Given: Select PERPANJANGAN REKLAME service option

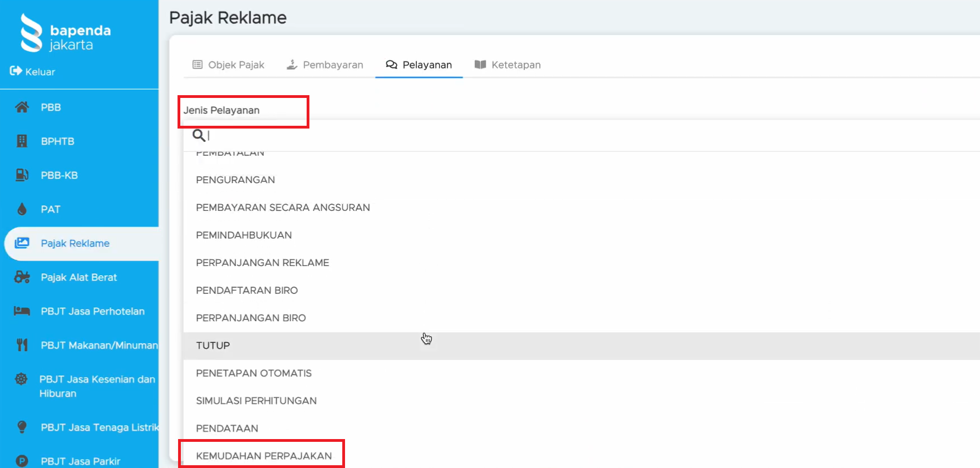Looking at the screenshot, I should click(263, 263).
